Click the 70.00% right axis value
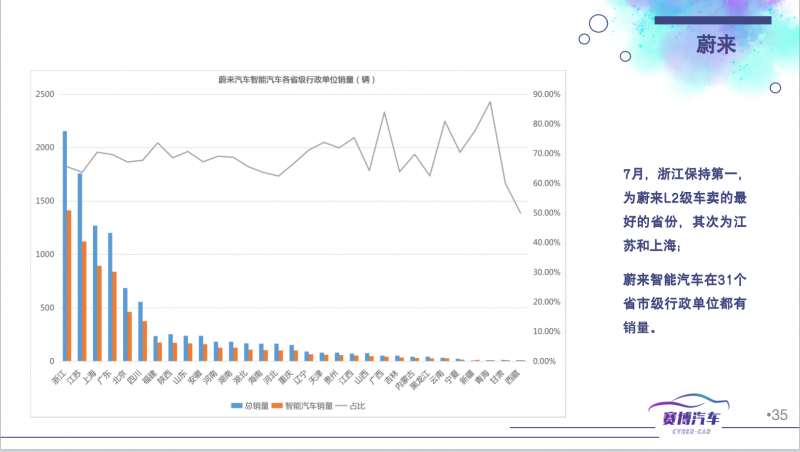 point(546,154)
